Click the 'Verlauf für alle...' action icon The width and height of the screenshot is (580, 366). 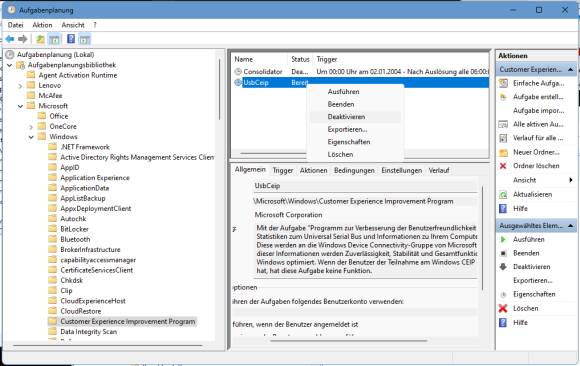[x=503, y=138]
